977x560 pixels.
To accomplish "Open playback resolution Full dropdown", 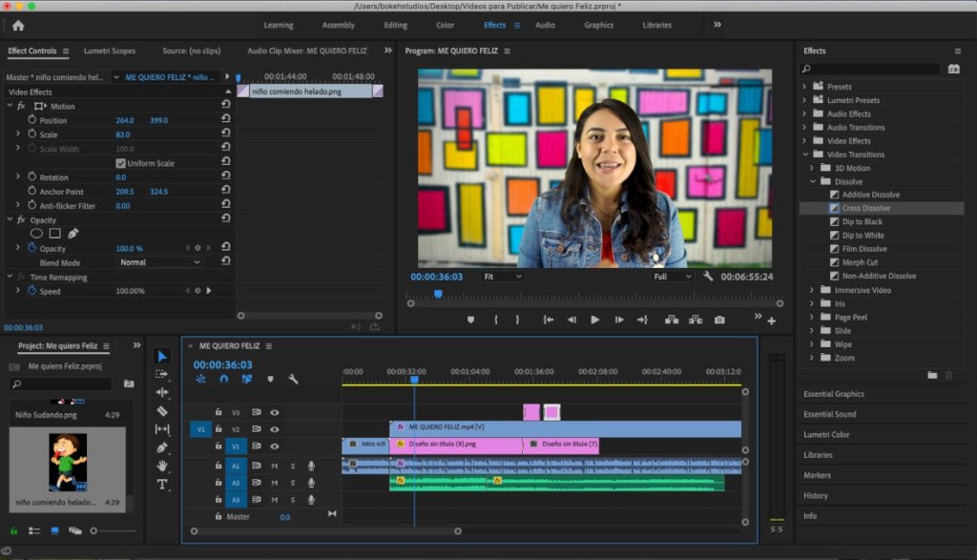I will (672, 277).
